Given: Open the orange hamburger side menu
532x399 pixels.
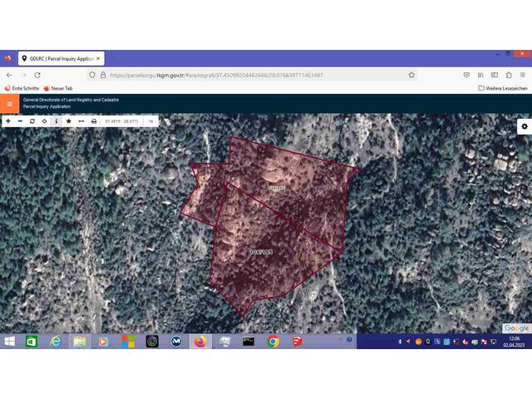Looking at the screenshot, I should (9, 104).
